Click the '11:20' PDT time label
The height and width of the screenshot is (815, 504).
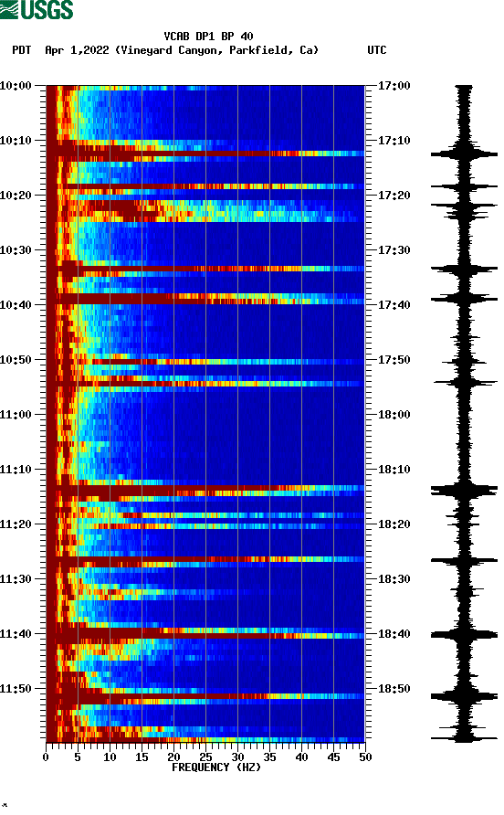pyautogui.click(x=16, y=524)
